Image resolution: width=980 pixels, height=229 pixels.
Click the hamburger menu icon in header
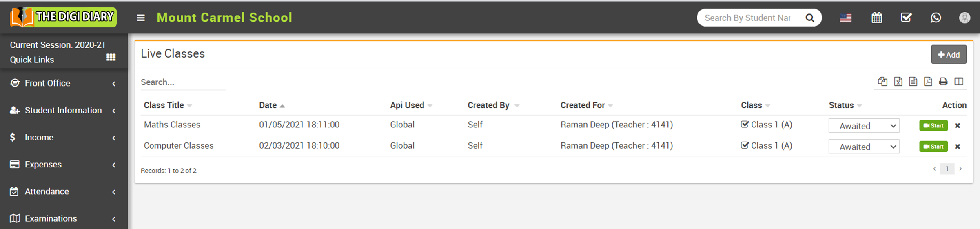click(141, 18)
